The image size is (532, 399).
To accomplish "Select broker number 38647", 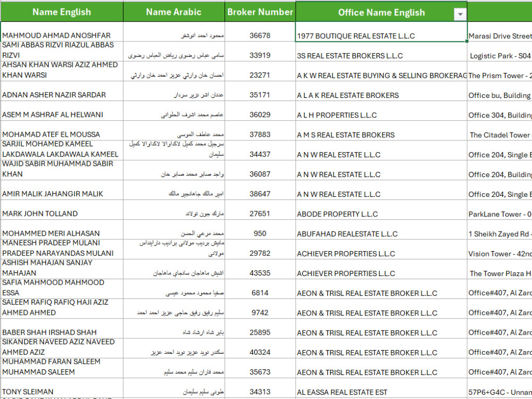I will (x=260, y=190).
